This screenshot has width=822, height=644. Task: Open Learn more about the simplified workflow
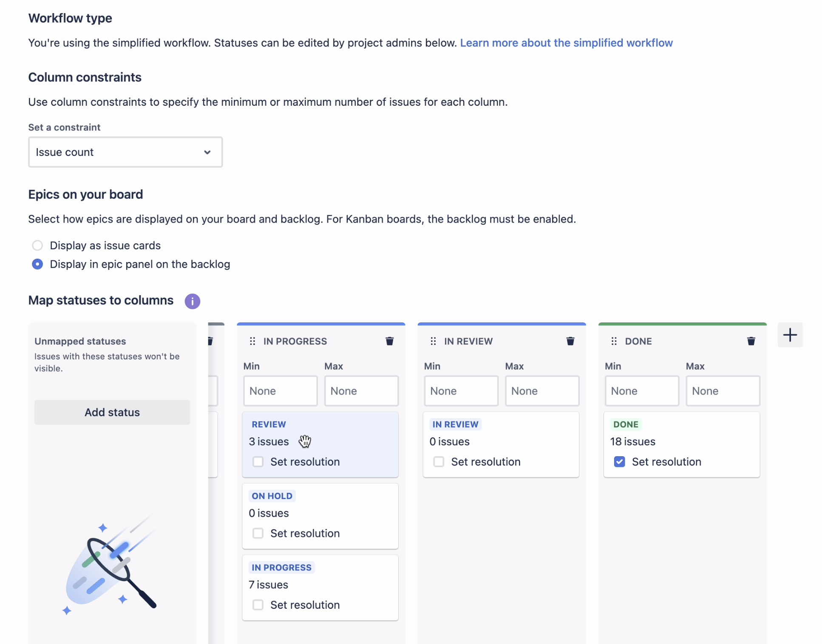pyautogui.click(x=566, y=43)
